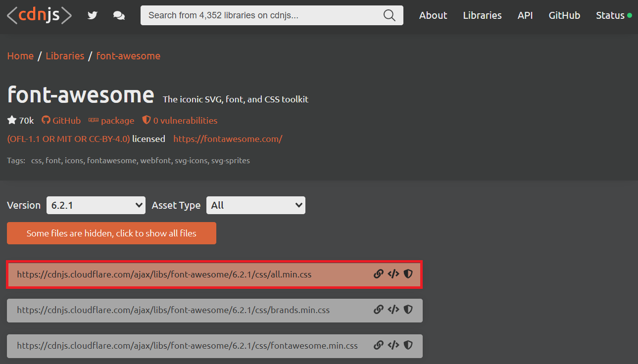Open the Version 6.2.1 dropdown
The image size is (638, 364).
pyautogui.click(x=96, y=205)
